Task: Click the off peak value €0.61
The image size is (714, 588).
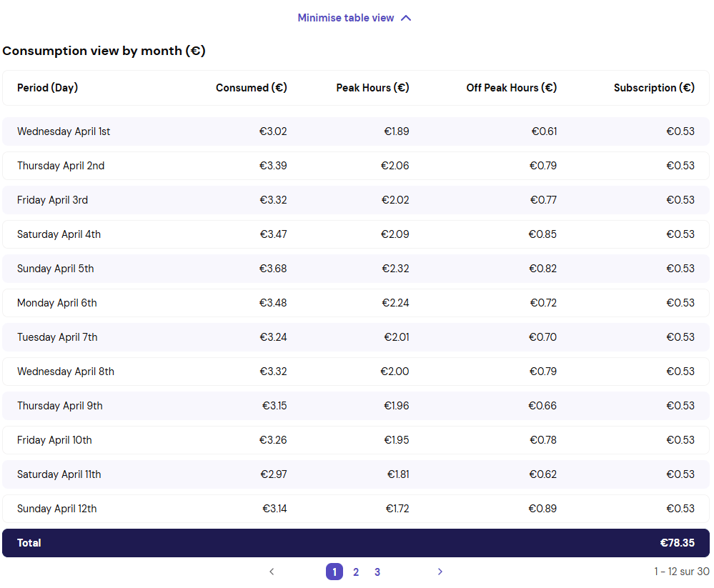Action: [544, 131]
